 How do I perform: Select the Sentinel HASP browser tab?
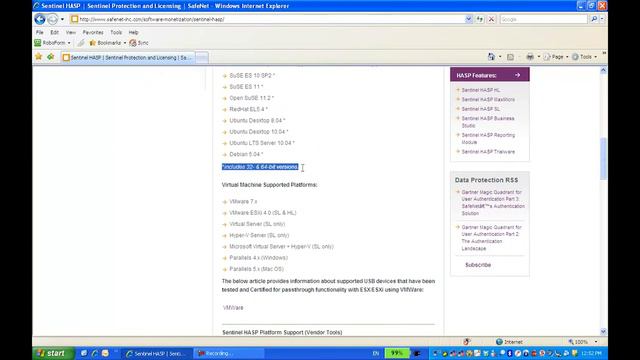(128, 58)
